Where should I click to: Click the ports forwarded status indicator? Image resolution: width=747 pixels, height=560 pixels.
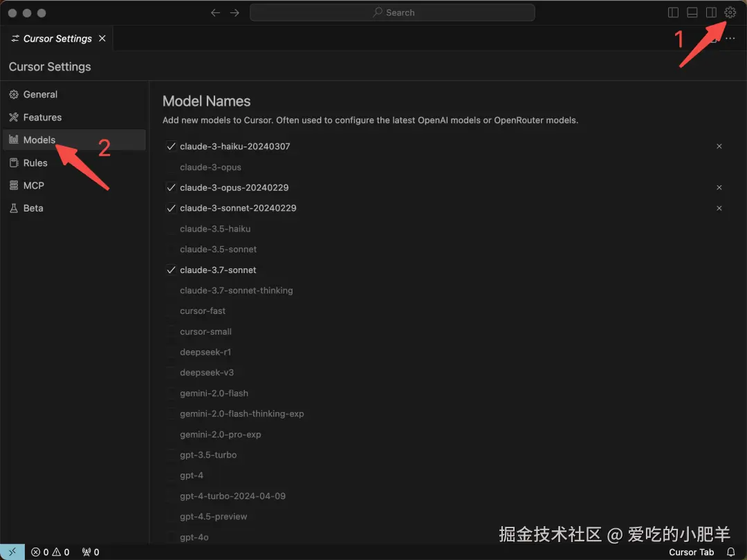(x=91, y=552)
